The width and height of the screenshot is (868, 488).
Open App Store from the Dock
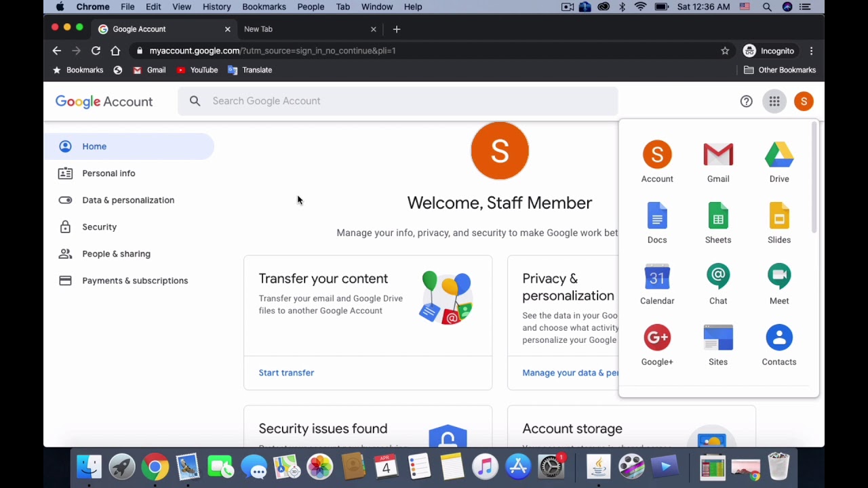click(x=518, y=467)
